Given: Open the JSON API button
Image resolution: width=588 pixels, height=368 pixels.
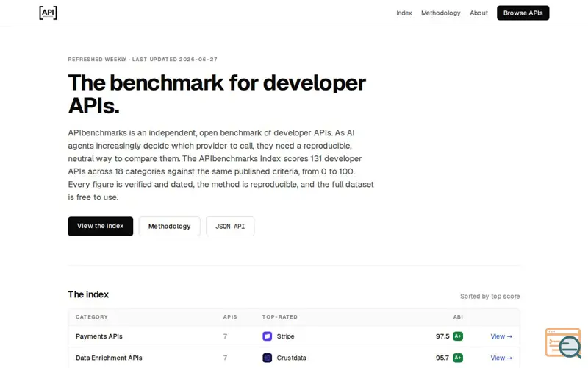Looking at the screenshot, I should 230,226.
